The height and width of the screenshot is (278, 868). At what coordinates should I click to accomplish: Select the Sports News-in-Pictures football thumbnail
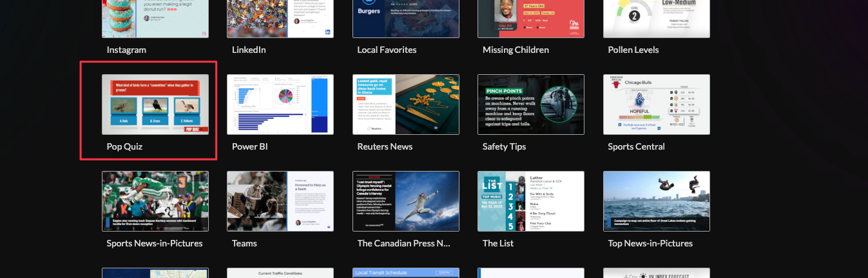155,201
